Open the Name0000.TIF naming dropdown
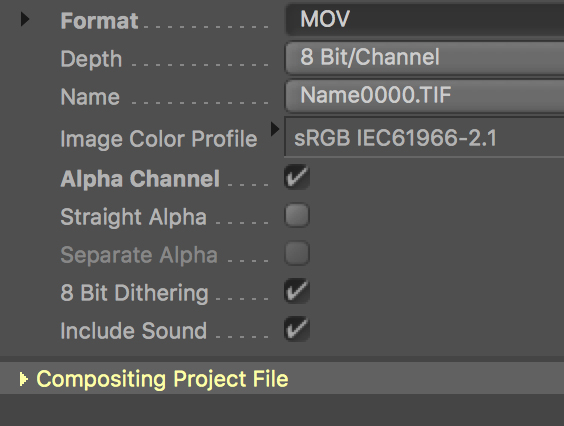The height and width of the screenshot is (426, 564). click(425, 96)
